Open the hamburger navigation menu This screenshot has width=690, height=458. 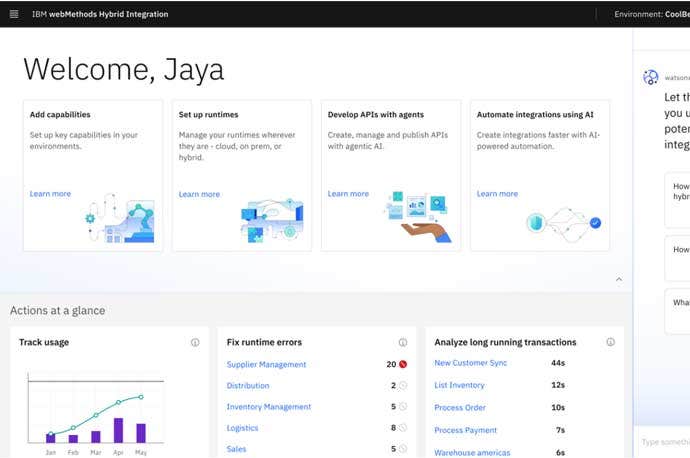click(x=14, y=14)
